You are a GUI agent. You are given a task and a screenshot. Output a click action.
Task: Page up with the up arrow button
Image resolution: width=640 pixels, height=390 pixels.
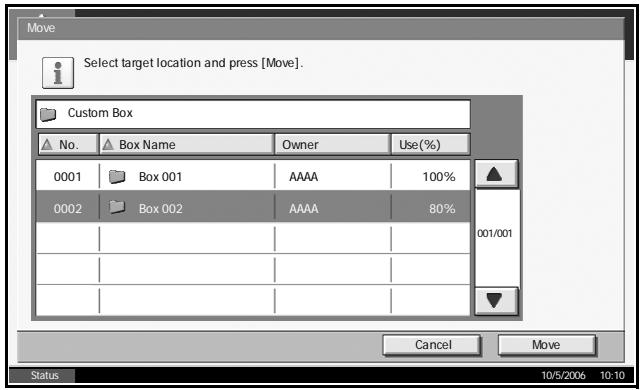[x=496, y=174]
